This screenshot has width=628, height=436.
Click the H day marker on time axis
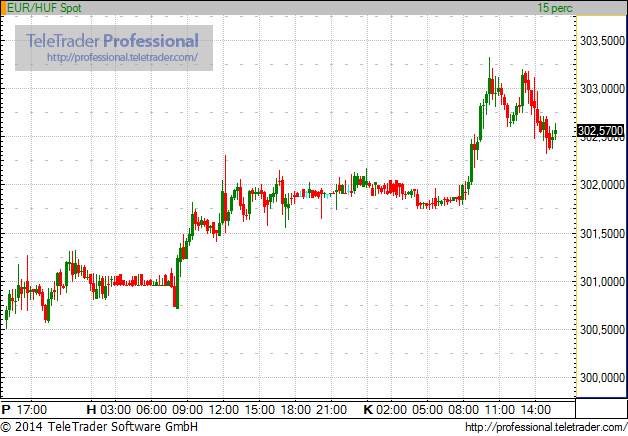coord(91,410)
